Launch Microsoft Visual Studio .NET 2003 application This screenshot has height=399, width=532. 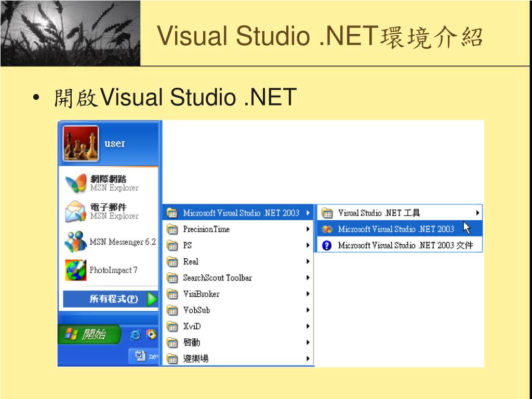tap(400, 229)
